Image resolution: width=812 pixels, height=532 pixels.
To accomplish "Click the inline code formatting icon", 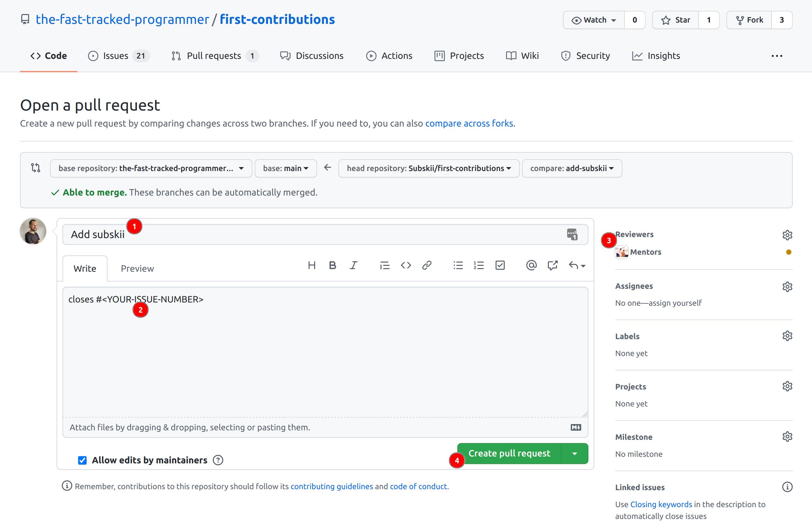I will [405, 266].
